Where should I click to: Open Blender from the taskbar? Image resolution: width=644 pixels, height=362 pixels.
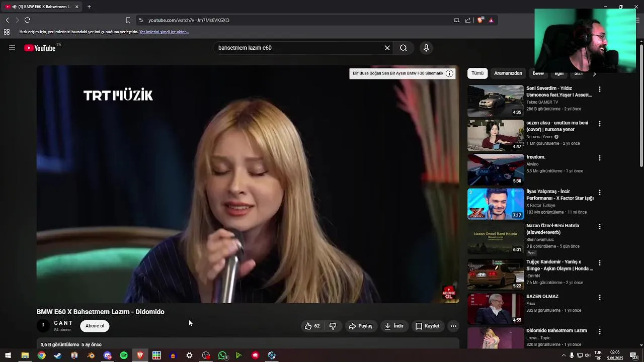pos(91,355)
